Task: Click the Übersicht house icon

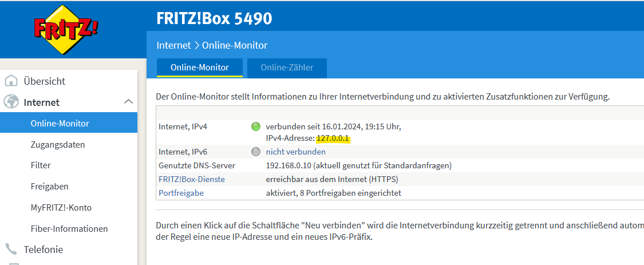Action: tap(11, 81)
